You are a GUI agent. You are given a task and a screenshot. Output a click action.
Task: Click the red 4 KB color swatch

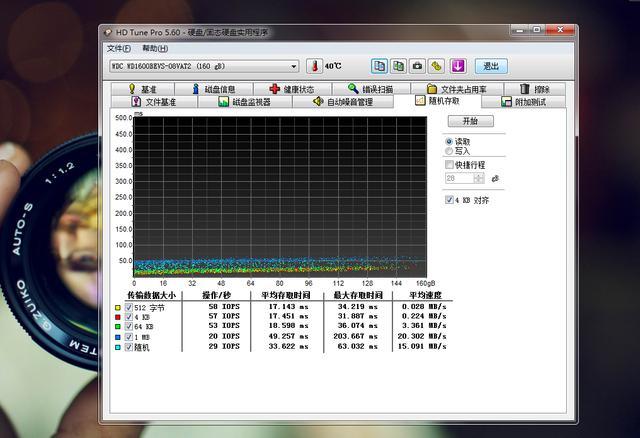pyautogui.click(x=118, y=317)
